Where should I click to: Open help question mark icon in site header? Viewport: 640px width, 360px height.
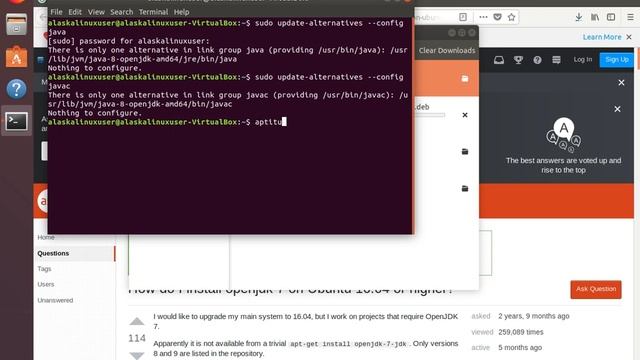(x=538, y=60)
